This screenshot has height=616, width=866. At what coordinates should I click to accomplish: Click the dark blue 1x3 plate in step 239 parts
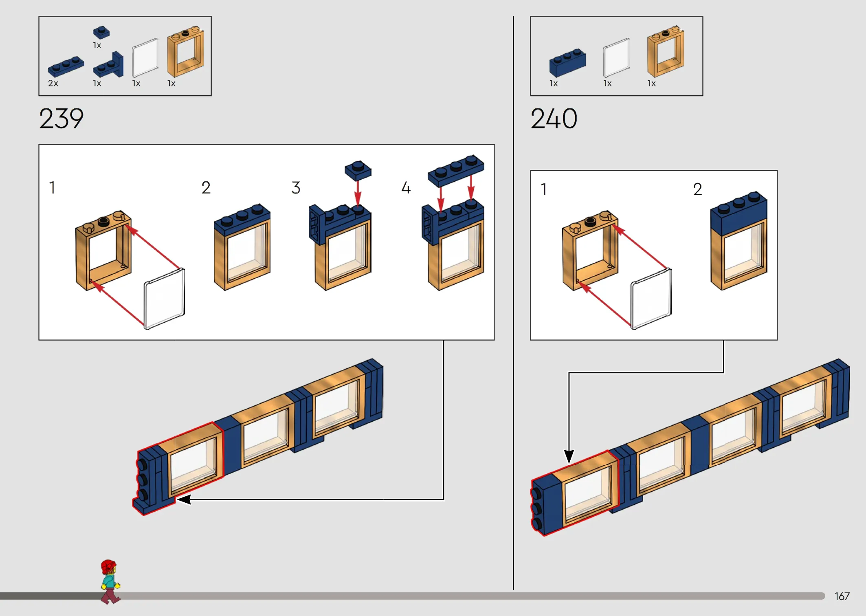pos(66,66)
